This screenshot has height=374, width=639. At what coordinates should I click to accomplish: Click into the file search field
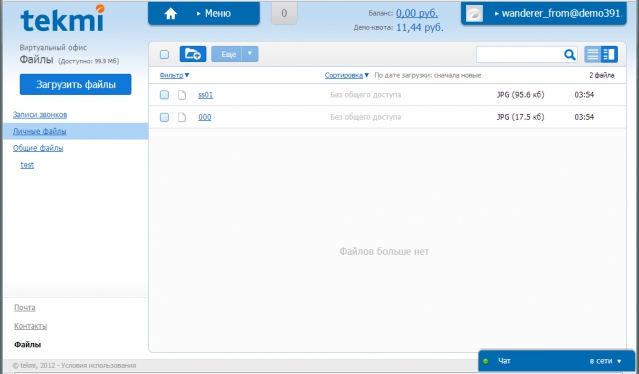(x=519, y=54)
